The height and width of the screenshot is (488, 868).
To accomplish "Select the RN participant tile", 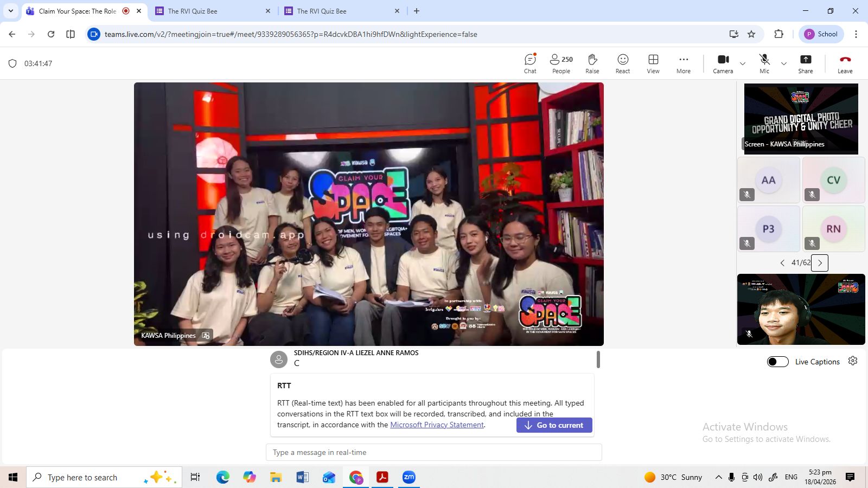I will click(833, 229).
